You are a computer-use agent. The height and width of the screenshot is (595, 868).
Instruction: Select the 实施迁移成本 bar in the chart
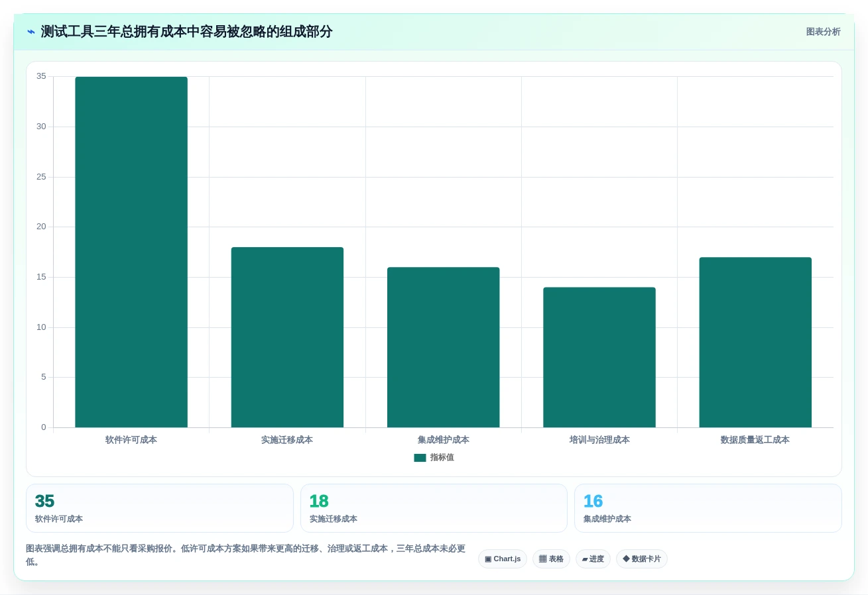click(287, 337)
